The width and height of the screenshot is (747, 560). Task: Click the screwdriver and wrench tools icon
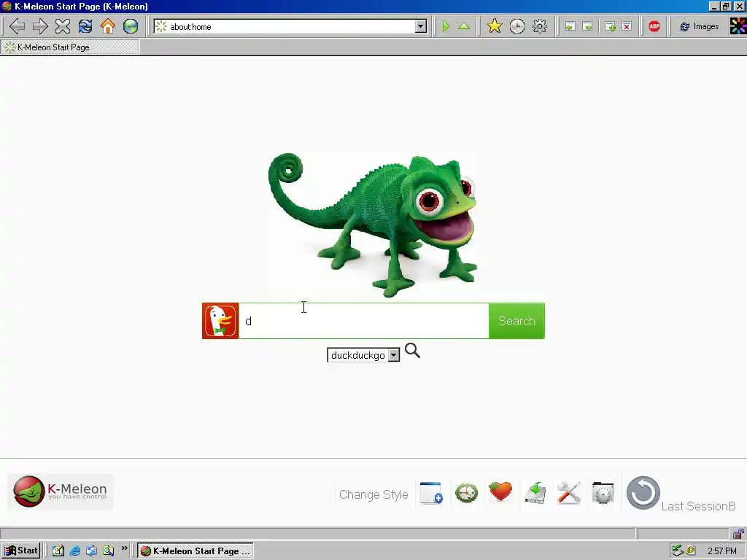click(569, 493)
